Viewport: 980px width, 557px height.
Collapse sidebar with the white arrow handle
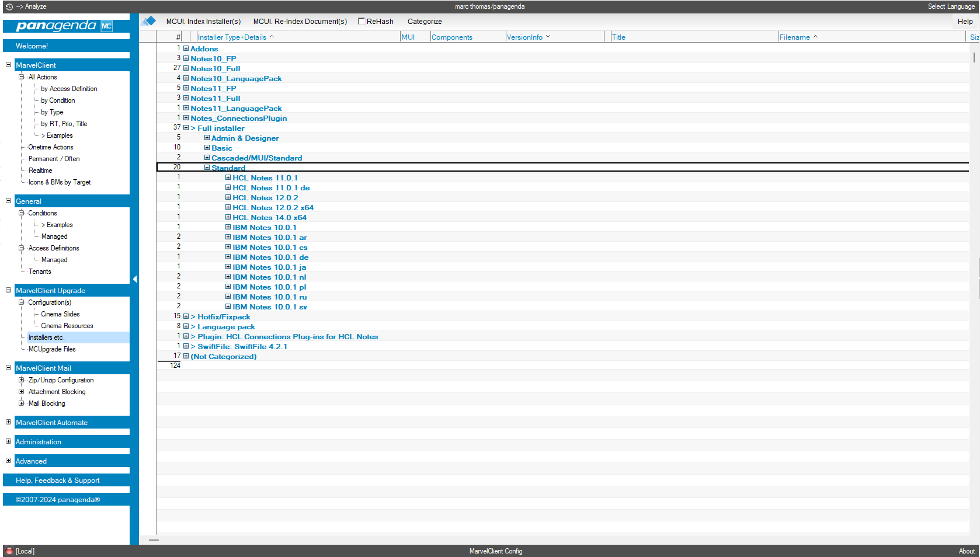135,279
